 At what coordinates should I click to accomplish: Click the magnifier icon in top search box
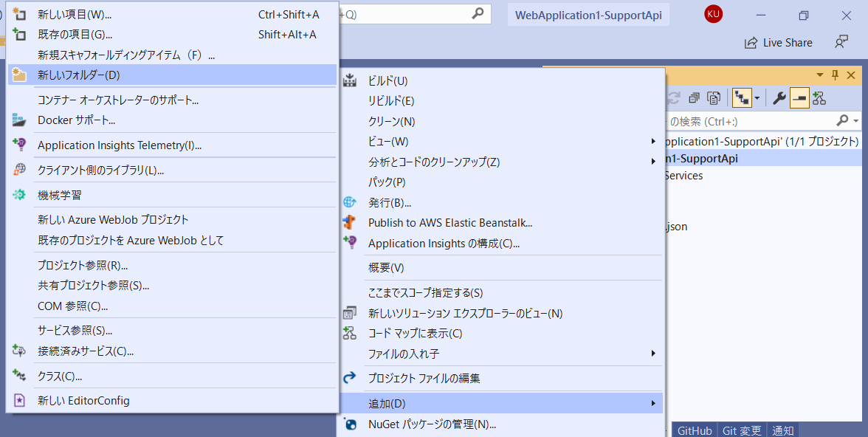tap(477, 15)
